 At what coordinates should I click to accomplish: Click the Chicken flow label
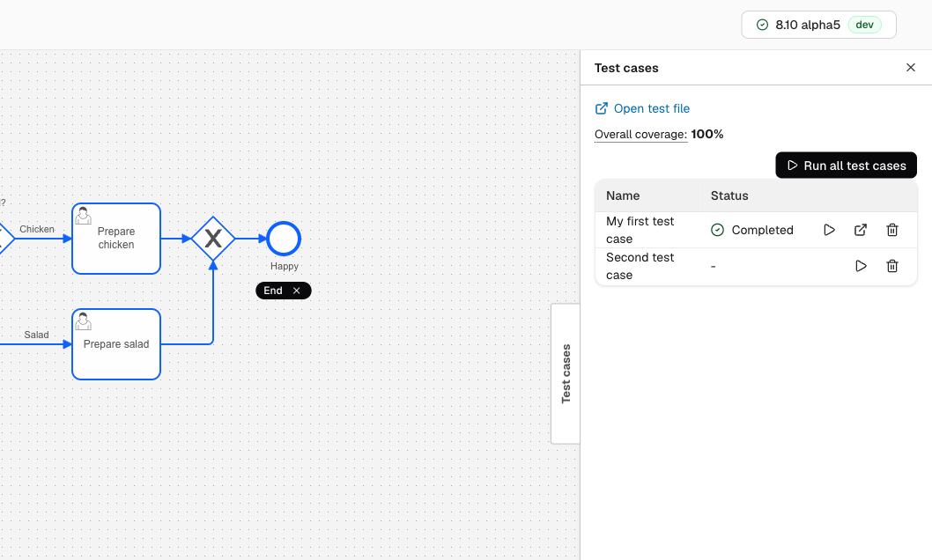[x=37, y=229]
